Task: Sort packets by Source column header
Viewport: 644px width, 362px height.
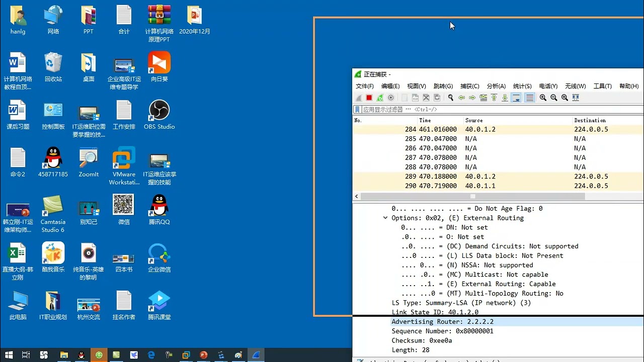Action: (x=518, y=120)
